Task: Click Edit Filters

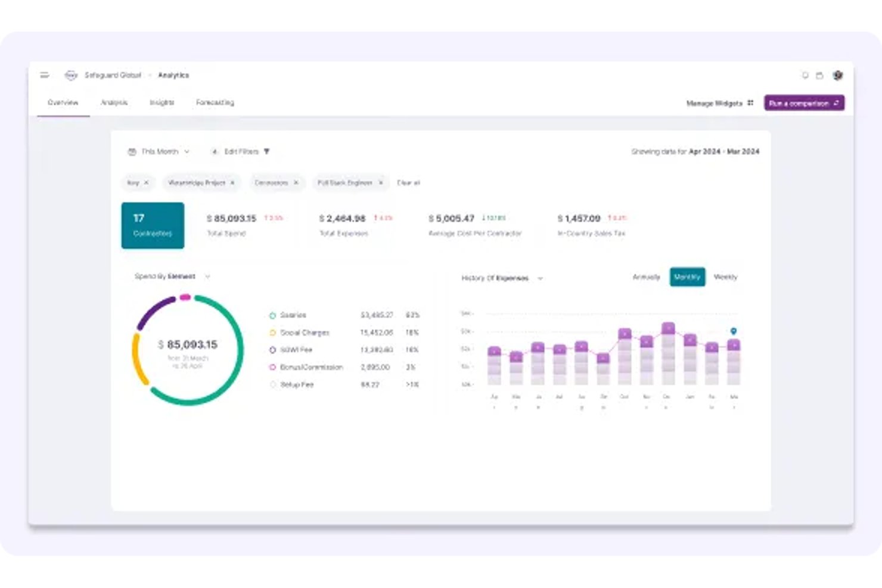Action: (241, 152)
